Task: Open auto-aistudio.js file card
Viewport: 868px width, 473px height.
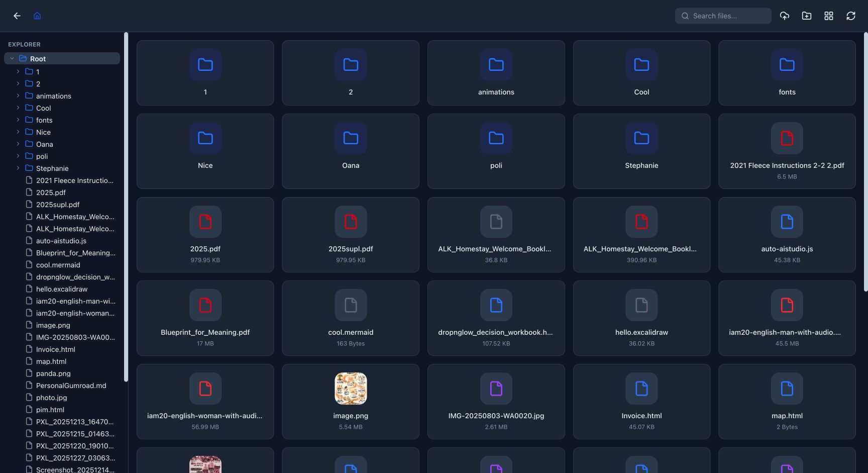Action: pos(787,235)
